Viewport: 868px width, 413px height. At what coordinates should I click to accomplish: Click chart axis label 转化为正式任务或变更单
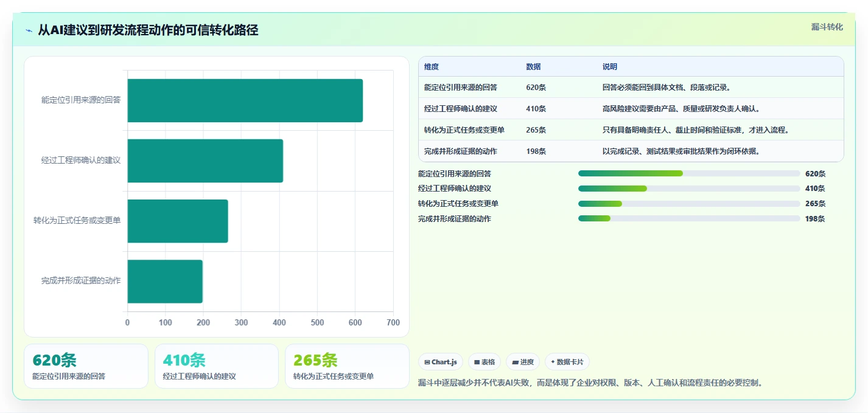click(x=77, y=221)
